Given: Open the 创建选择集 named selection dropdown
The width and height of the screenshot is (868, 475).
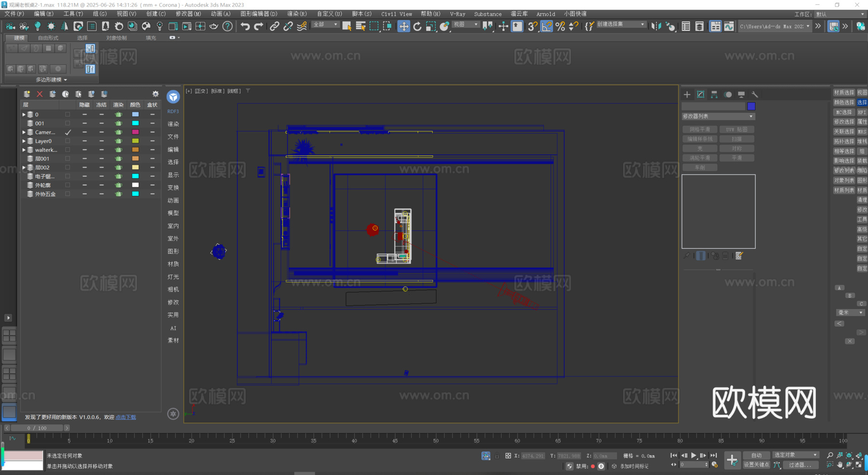Looking at the screenshot, I should pos(621,24).
